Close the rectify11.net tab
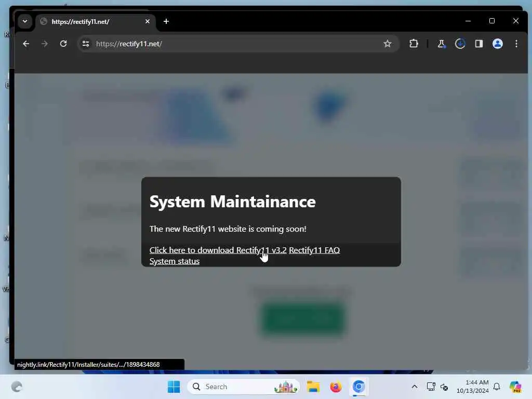The height and width of the screenshot is (399, 532). [x=147, y=21]
